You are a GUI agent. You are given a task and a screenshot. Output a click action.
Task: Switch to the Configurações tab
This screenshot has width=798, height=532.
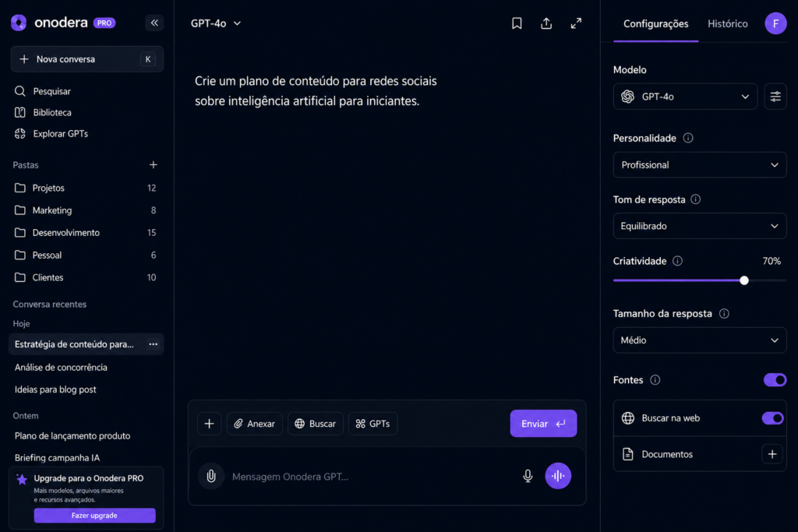pyautogui.click(x=655, y=24)
